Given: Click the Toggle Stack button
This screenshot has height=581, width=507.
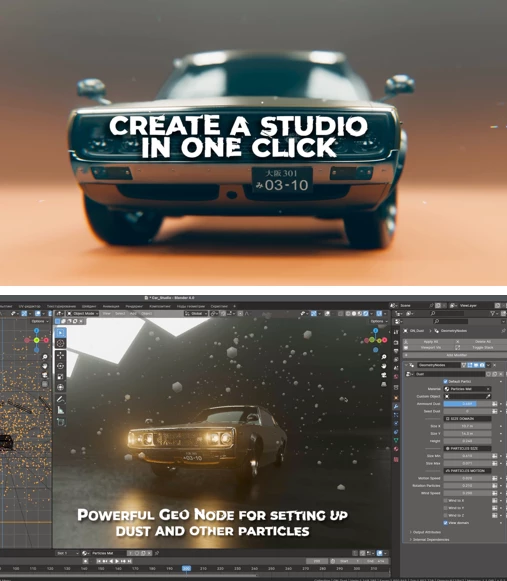Looking at the screenshot, I should [x=480, y=348].
